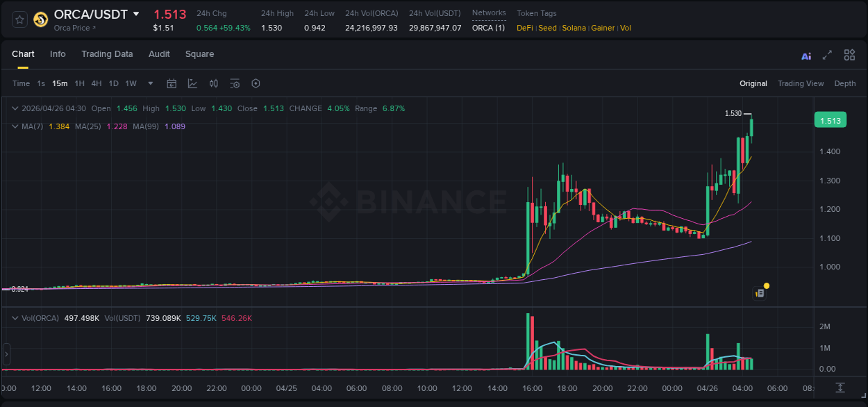
Task: Open the candlestick display options icon
Action: point(214,83)
